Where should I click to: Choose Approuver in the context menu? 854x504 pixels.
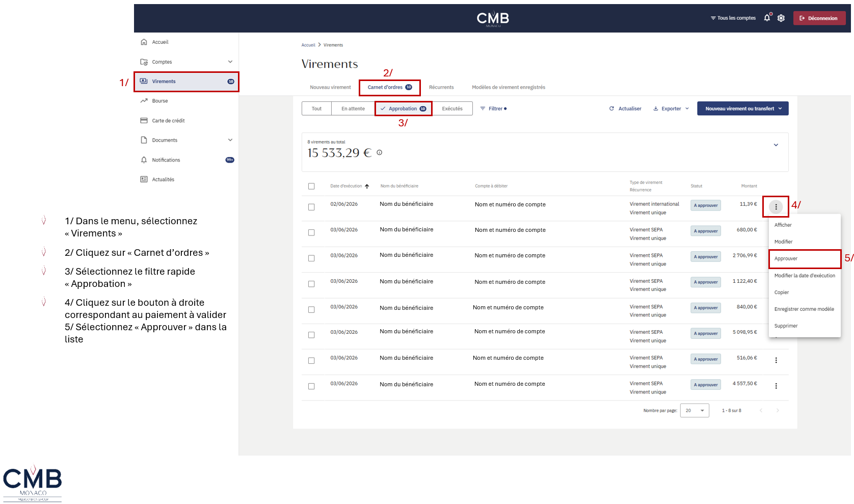pyautogui.click(x=805, y=259)
